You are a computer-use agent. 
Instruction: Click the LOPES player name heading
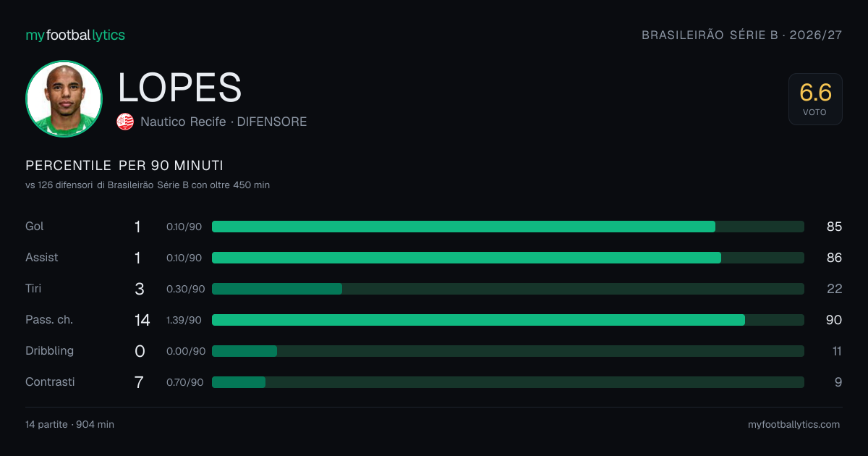(x=179, y=88)
